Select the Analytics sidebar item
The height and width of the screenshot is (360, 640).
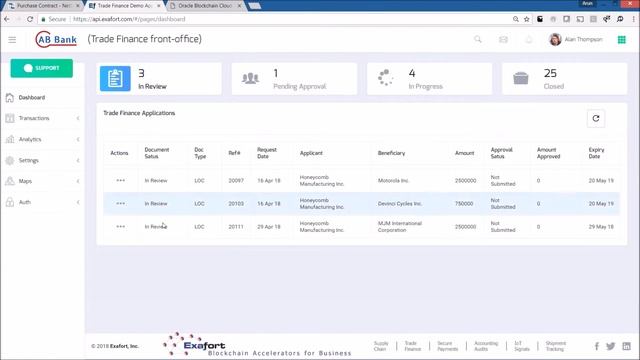(x=30, y=139)
